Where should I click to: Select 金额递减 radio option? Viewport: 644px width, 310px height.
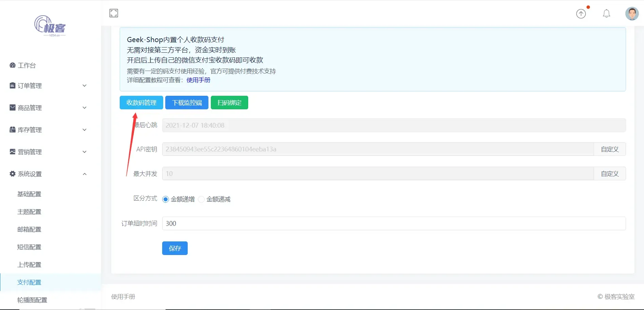click(x=201, y=199)
